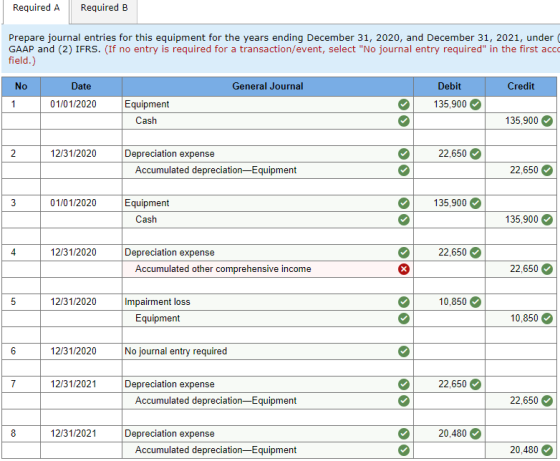Click the check icon beside Depreciation expense in entry 7
The image size is (560, 461).
pyautogui.click(x=404, y=384)
